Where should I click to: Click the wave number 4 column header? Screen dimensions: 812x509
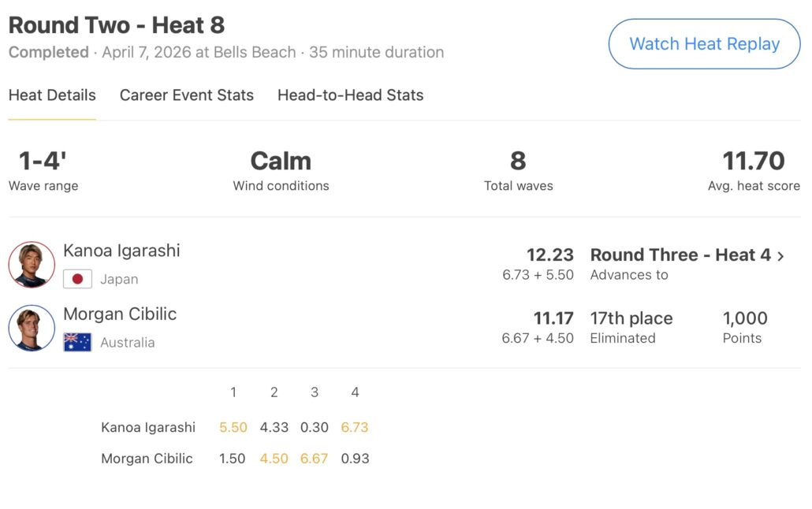355,392
